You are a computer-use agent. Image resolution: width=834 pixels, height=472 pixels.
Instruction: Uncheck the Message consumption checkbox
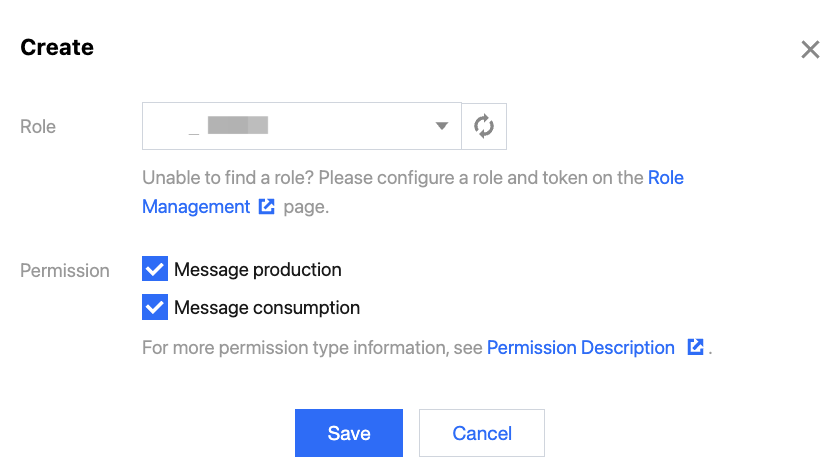click(155, 308)
